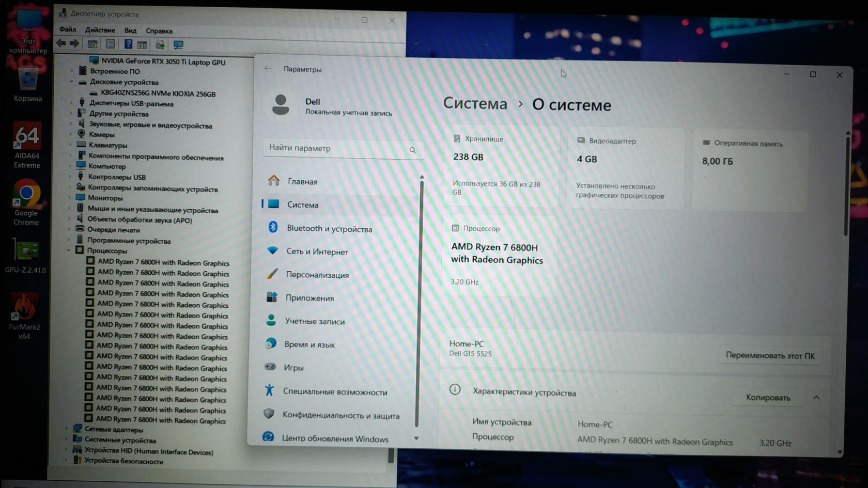Viewport: 868px width, 488px height.
Task: Open the FurMark2 x64 desktop icon
Action: [x=24, y=317]
